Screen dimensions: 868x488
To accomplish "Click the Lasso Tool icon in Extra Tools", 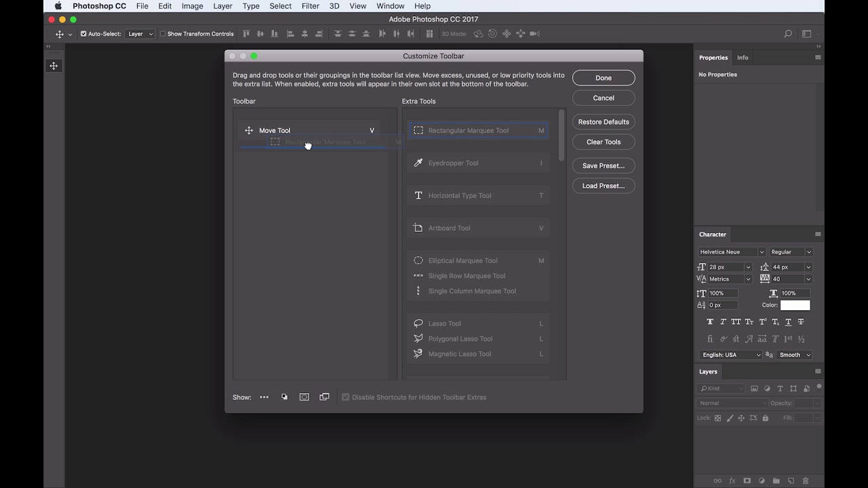I will pos(418,323).
